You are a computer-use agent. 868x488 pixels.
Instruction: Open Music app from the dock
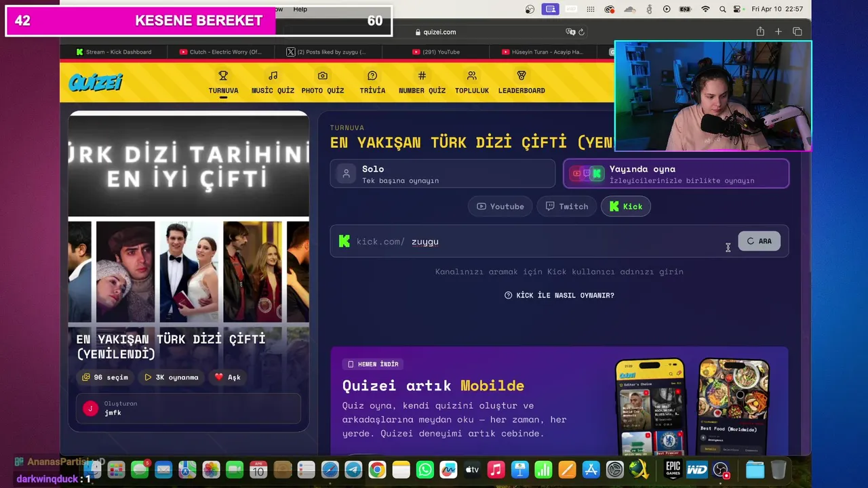496,469
